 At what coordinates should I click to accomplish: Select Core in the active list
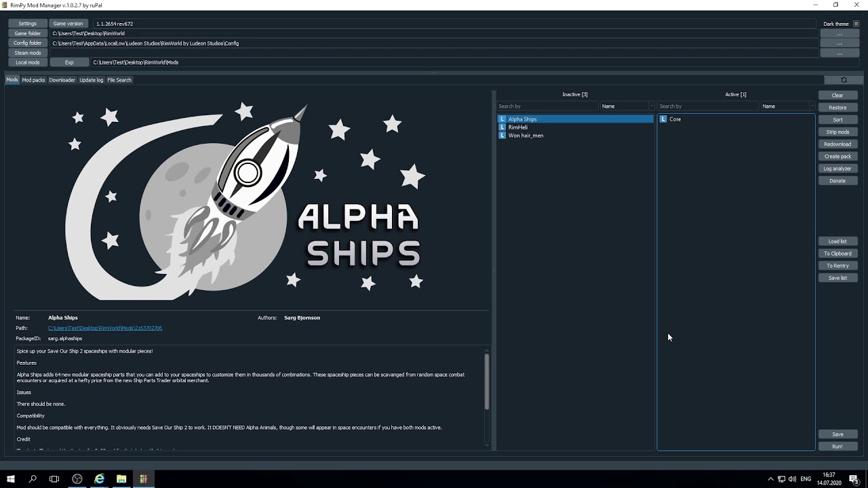pyautogui.click(x=736, y=119)
